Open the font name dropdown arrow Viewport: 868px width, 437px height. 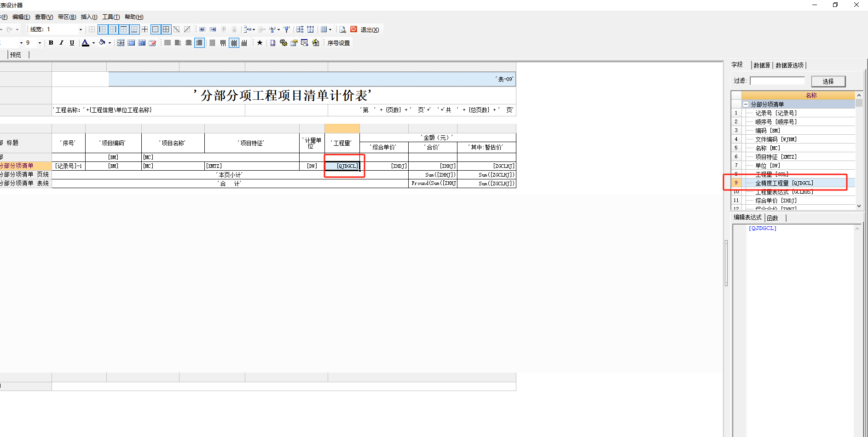[21, 43]
